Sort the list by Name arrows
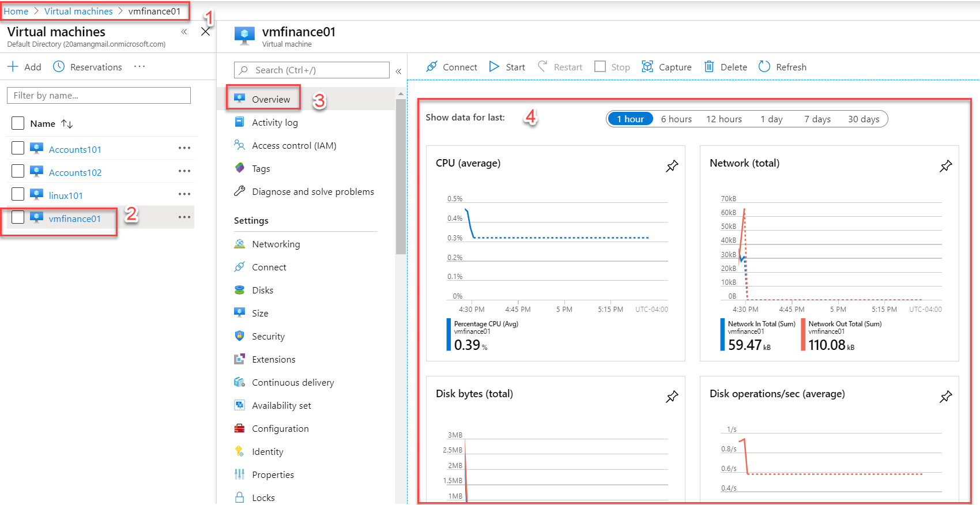980x505 pixels. (x=67, y=124)
